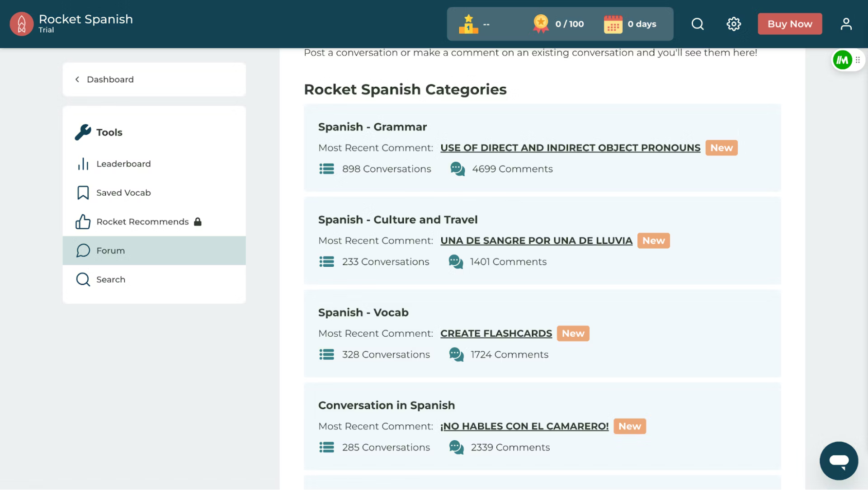868x490 pixels.
Task: Open Spanish - Grammar category
Action: pos(373,127)
